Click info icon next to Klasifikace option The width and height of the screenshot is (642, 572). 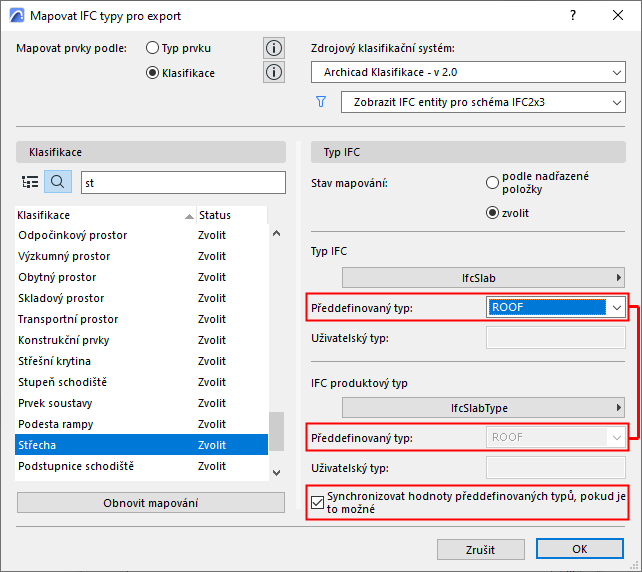[x=274, y=72]
